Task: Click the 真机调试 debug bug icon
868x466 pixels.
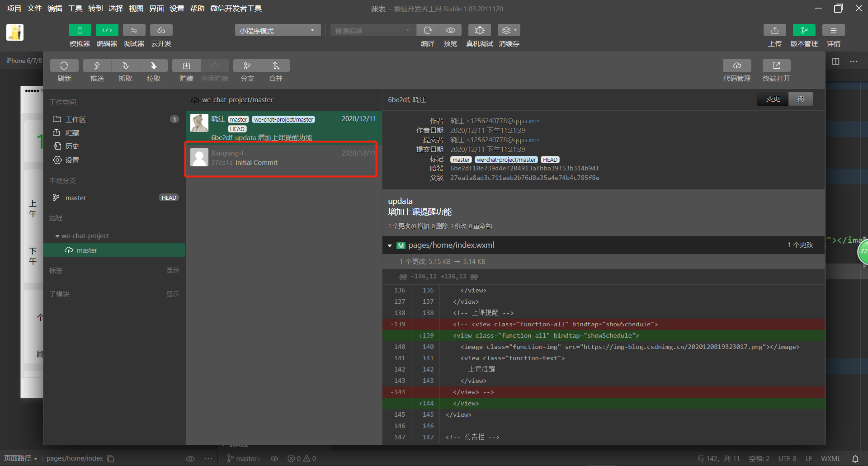Action: tap(480, 30)
